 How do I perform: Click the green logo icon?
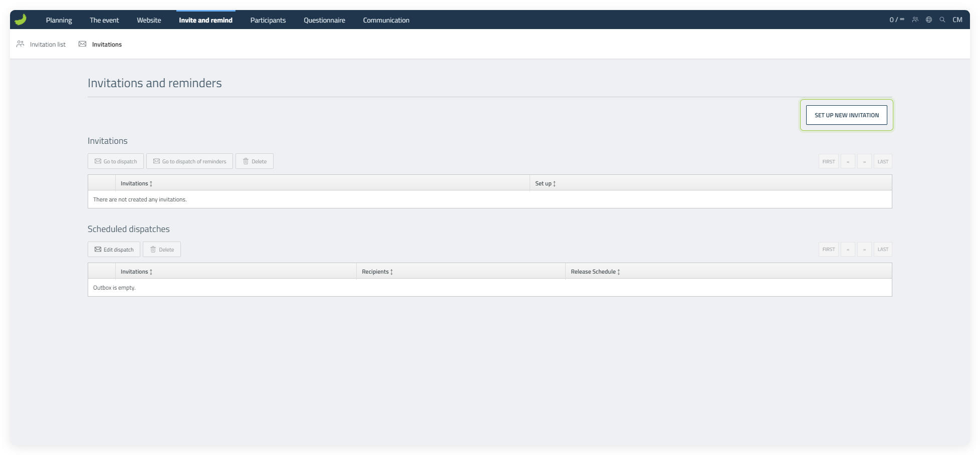(x=21, y=20)
